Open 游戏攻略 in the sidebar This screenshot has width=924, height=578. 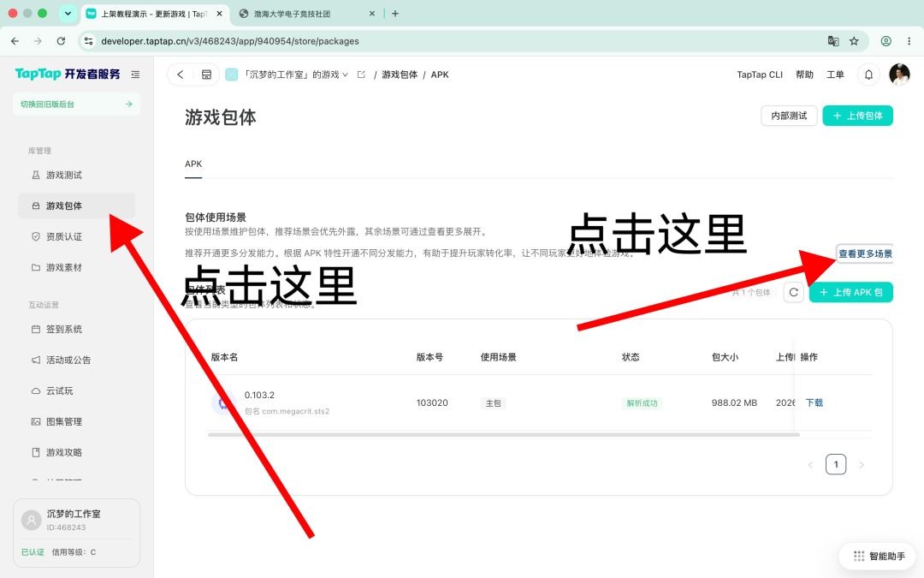tap(77, 452)
